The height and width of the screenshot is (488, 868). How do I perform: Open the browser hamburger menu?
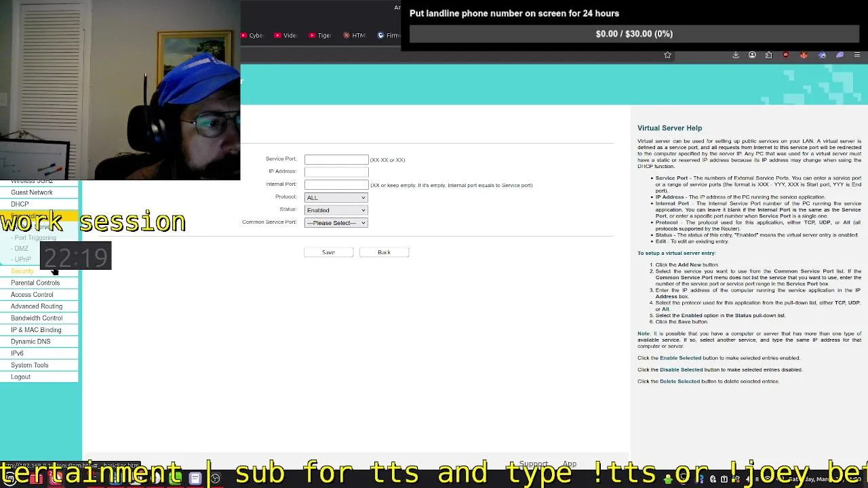(x=857, y=55)
